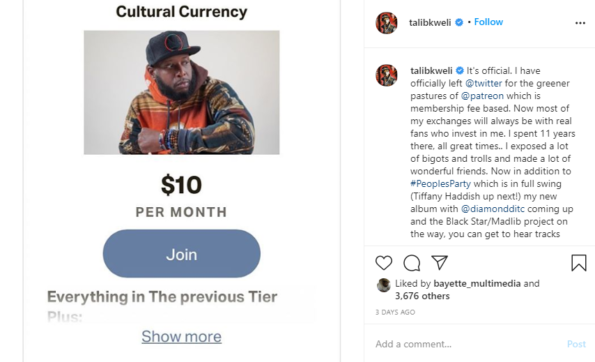Open bayette_multimedia liker avatar
This screenshot has width=595, height=362.
coord(384,285)
